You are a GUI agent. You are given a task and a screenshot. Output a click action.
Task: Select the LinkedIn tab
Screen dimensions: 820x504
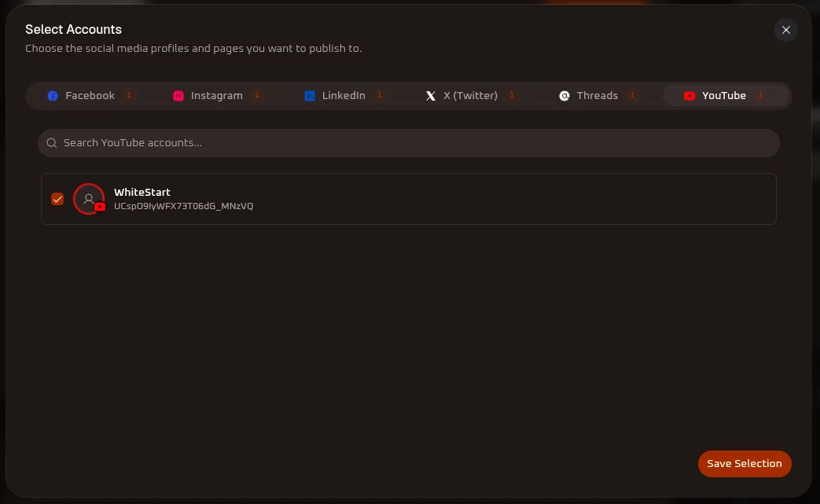(343, 96)
